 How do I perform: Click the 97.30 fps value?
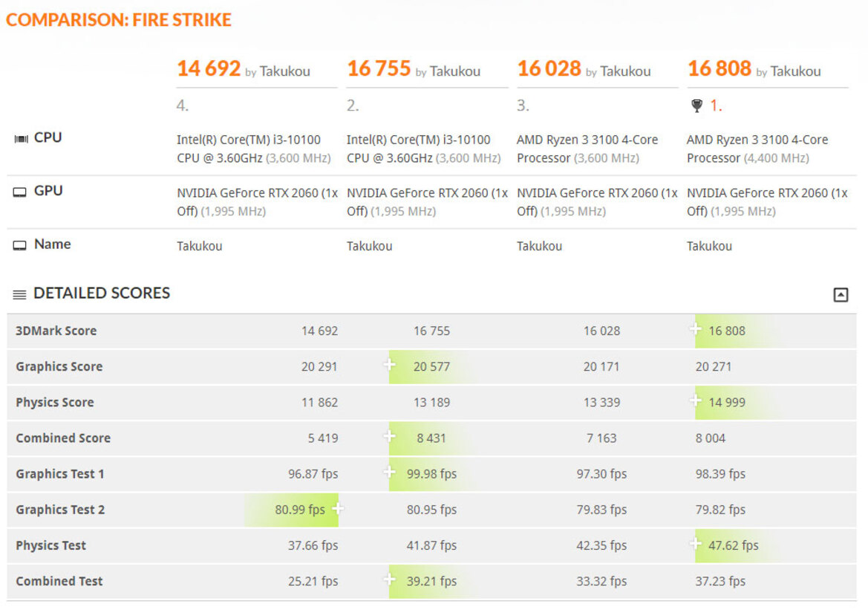click(601, 474)
